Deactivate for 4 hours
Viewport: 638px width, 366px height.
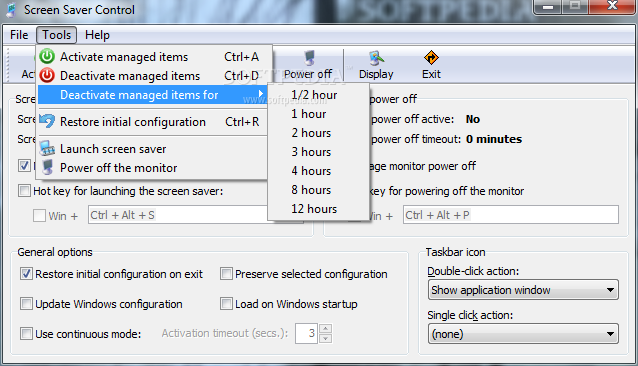[x=319, y=171]
